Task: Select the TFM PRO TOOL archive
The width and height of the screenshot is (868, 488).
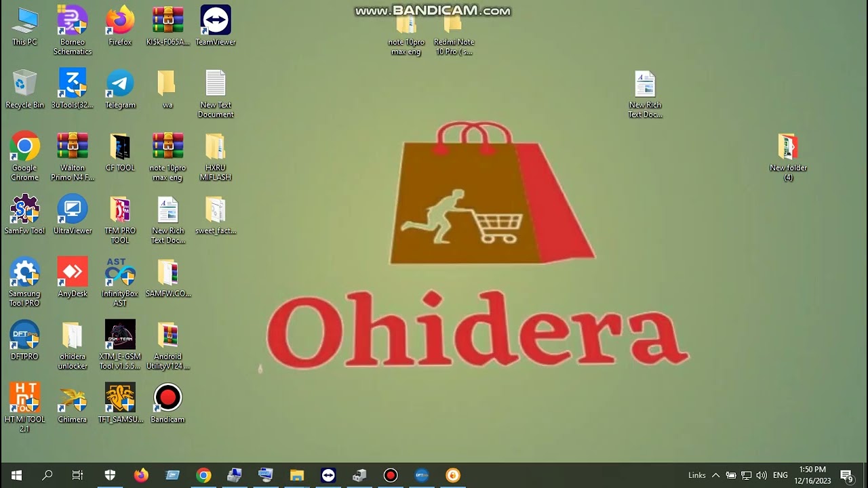Action: point(120,220)
